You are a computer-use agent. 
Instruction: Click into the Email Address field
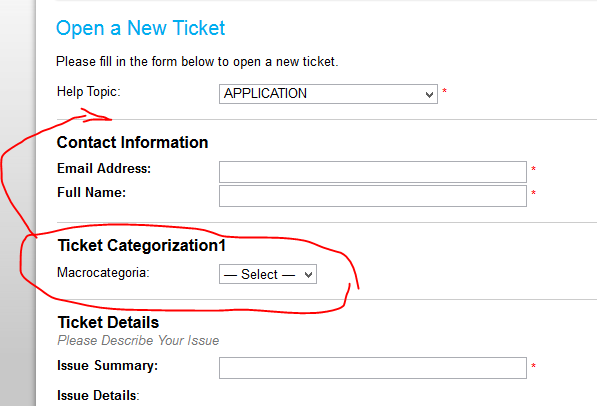point(373,172)
